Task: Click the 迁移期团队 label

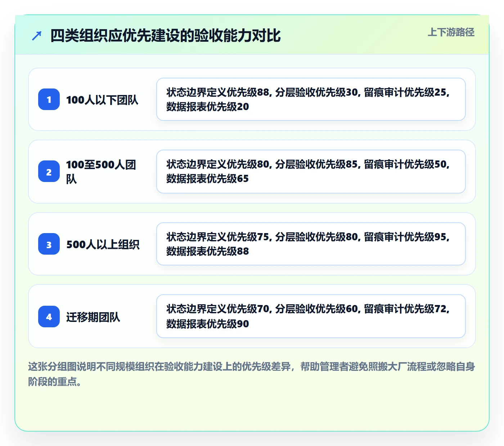Action: tap(93, 317)
